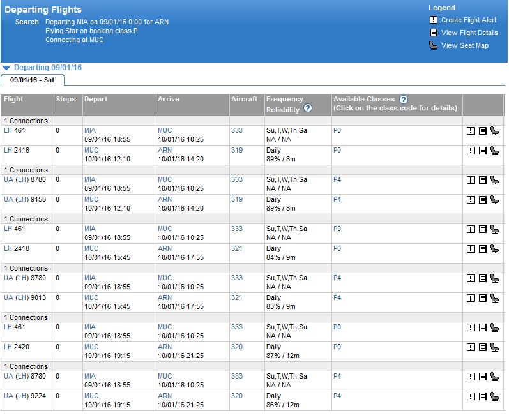Click P4 class code for UA (LH) 9013
Screen dimensions: 509x420
click(337, 297)
